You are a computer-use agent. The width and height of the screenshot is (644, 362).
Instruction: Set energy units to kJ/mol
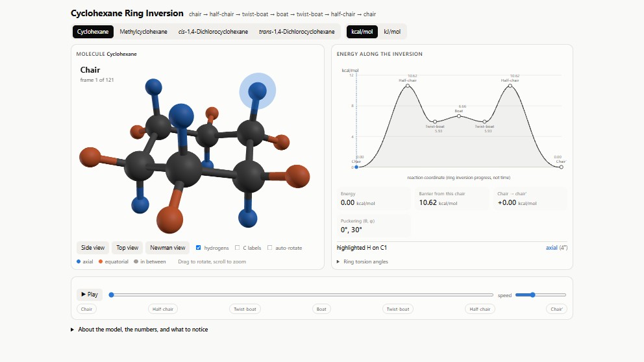[x=392, y=32]
